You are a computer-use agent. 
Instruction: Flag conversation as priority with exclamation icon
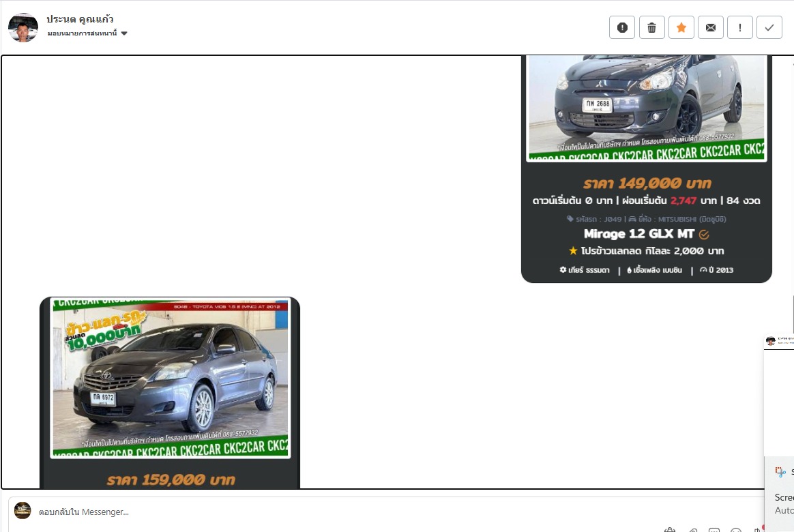point(740,27)
